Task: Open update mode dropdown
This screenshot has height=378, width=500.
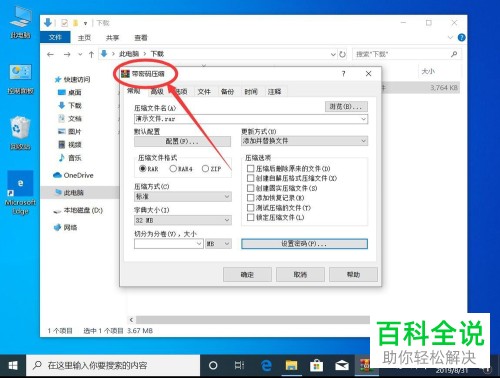Action: [x=363, y=141]
